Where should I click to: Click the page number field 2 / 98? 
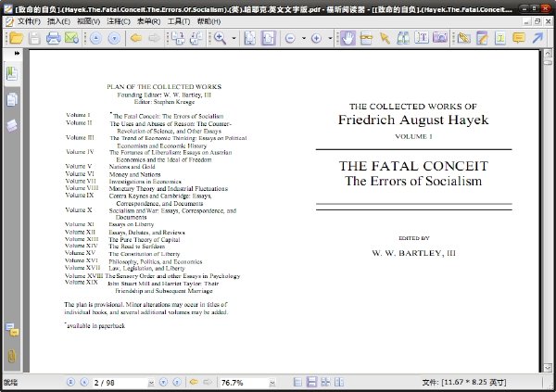[120, 383]
